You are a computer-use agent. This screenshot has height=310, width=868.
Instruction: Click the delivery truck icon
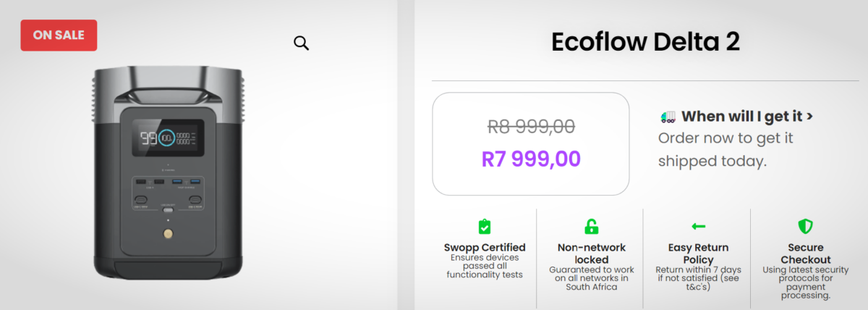coord(668,117)
